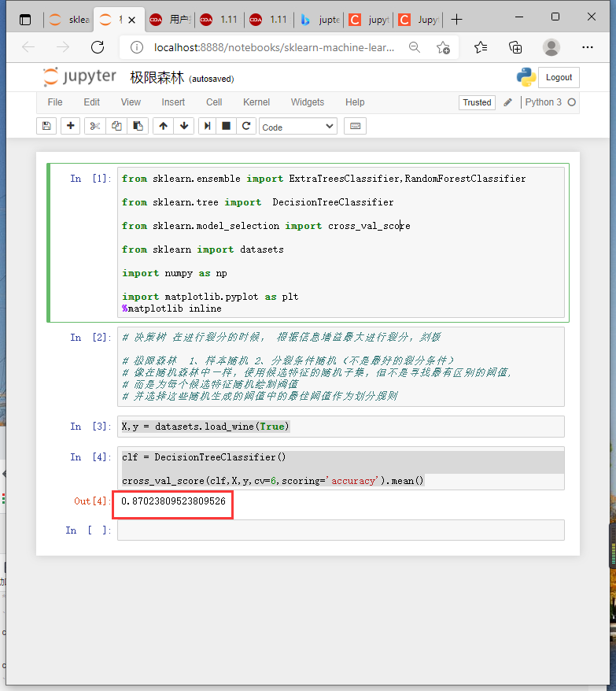Insert a cell below with the plus icon

pyautogui.click(x=70, y=126)
